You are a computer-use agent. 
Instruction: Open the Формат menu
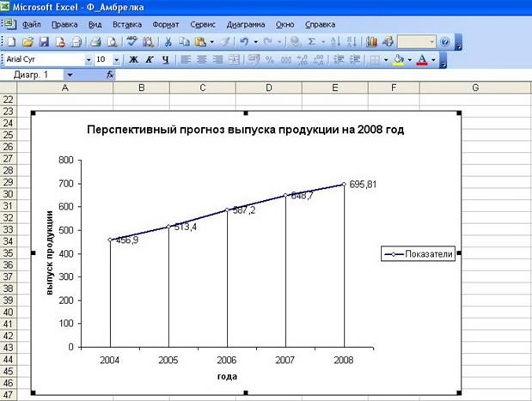click(x=165, y=25)
